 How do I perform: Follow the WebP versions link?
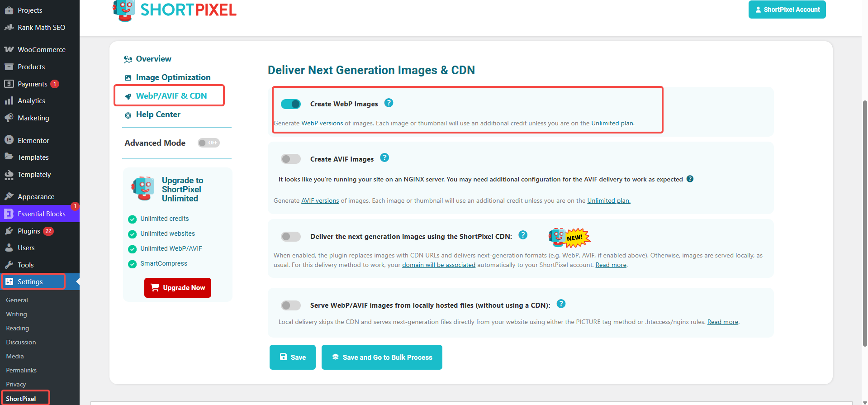(322, 123)
